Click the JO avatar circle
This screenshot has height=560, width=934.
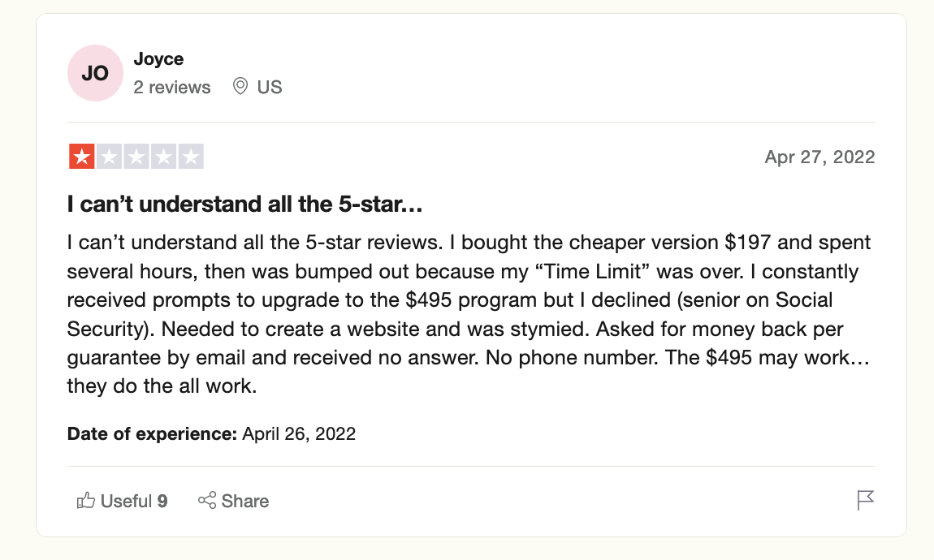point(95,73)
